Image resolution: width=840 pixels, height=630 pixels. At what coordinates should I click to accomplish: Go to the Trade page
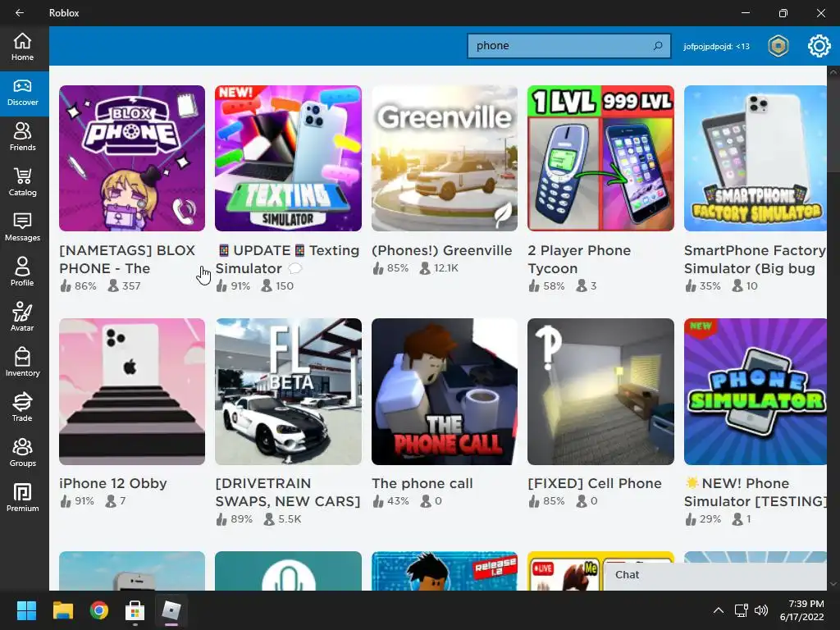22,408
